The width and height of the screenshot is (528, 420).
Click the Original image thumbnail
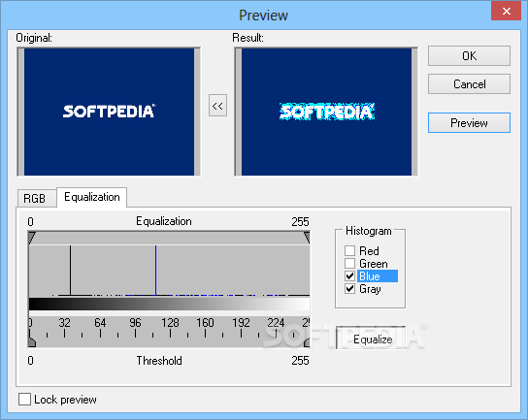tap(109, 112)
